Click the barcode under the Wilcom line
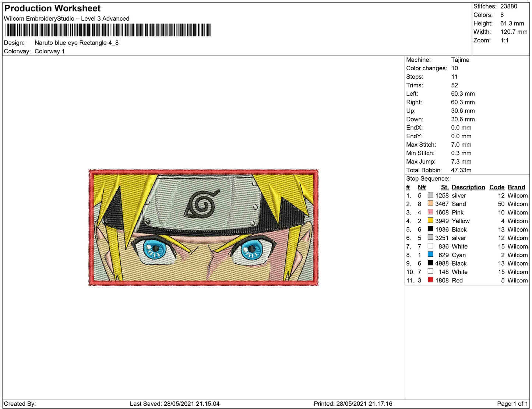Image resolution: width=532 pixels, height=409 pixels. coord(108,30)
